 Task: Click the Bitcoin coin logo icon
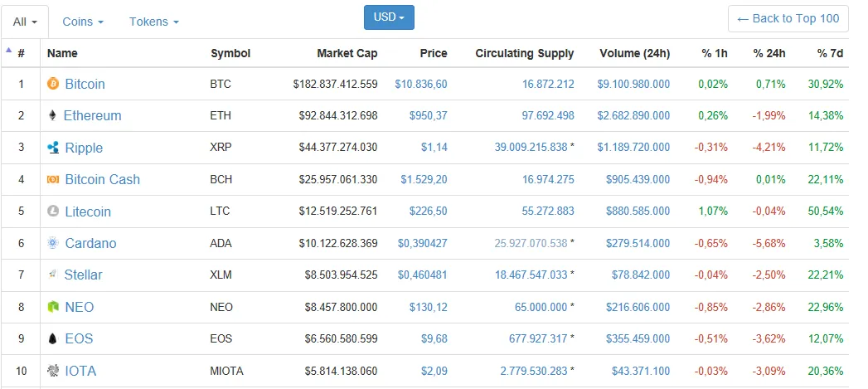pos(52,84)
